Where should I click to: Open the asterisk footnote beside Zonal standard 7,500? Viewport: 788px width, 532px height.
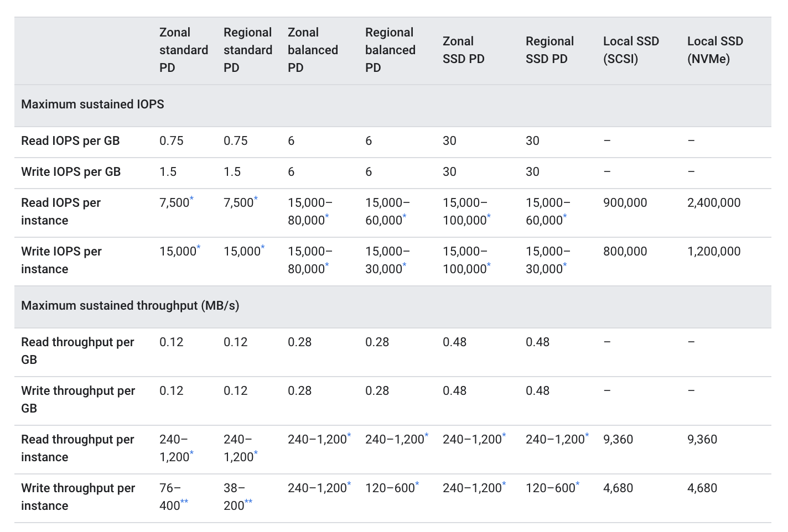pyautogui.click(x=192, y=199)
